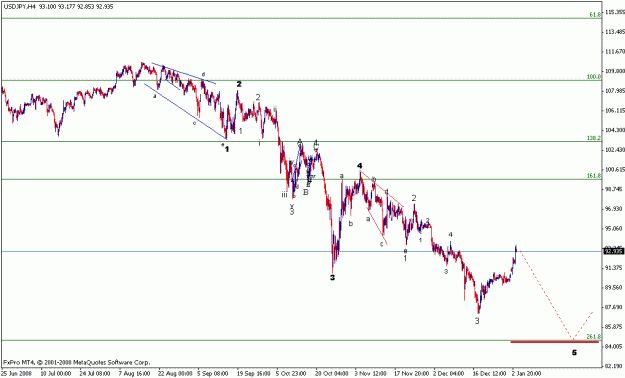Click the 261.8 Fibonacci level label
This screenshot has height=378, width=625.
click(x=594, y=337)
